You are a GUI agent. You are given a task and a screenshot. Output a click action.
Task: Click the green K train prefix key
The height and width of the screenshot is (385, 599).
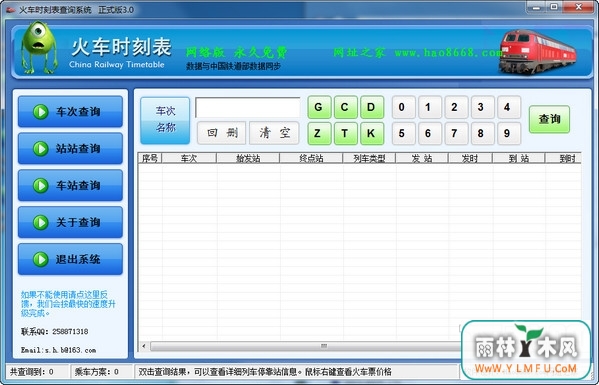click(x=372, y=133)
